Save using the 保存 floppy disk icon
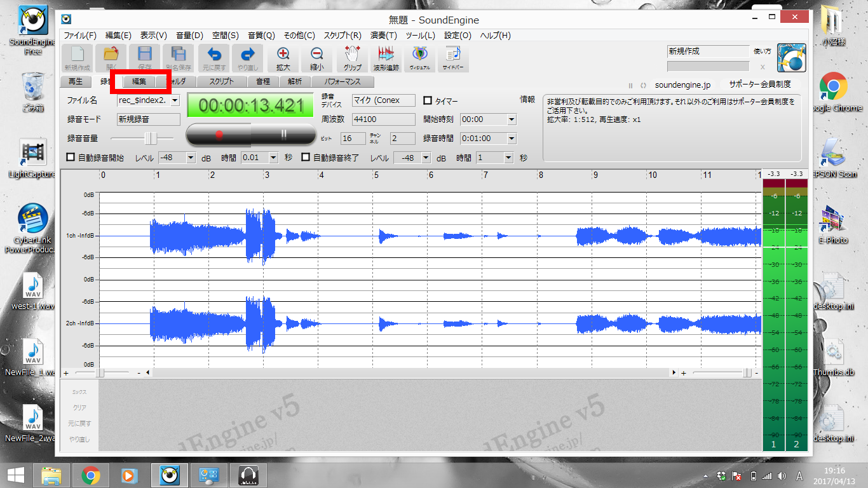The image size is (868, 488). coord(145,58)
